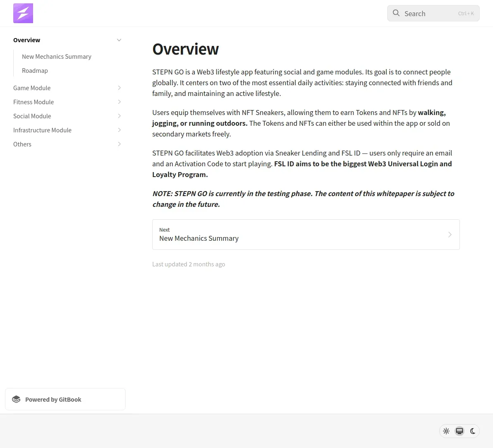Viewport: 493px width, 448px height.
Task: Click the Overview page heading
Action: [x=186, y=49]
